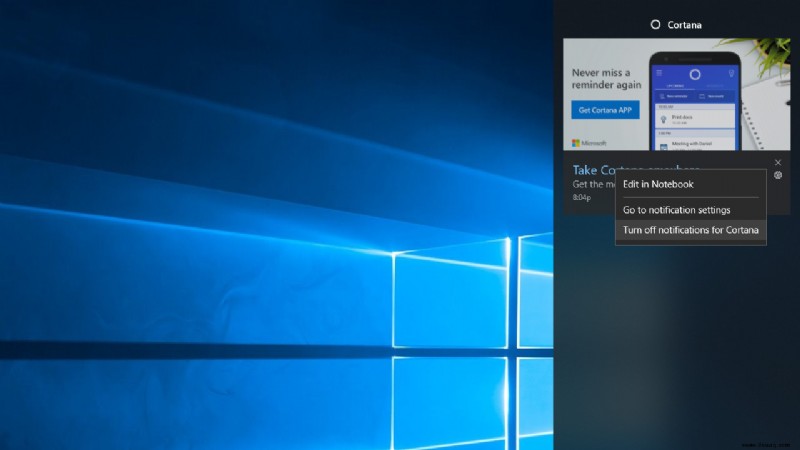Viewport: 800px width, 450px height.
Task: Click the Microsoft logo in the promo
Action: (589, 143)
